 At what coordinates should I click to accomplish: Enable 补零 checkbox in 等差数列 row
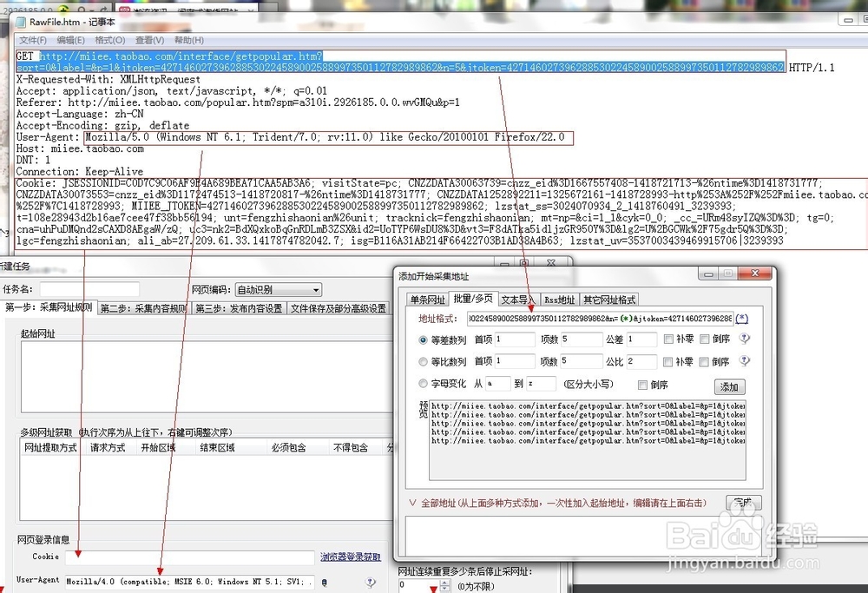tap(668, 339)
